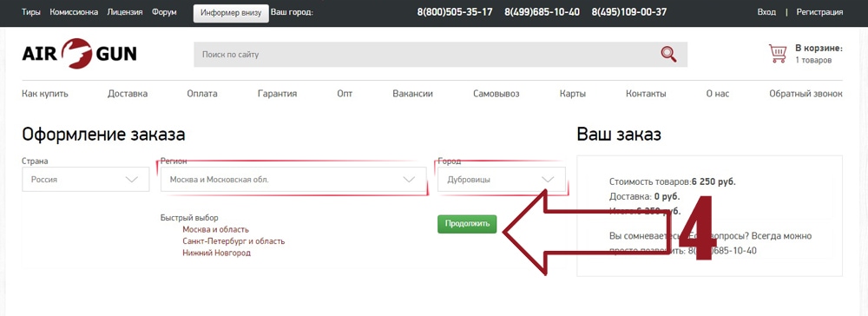This screenshot has width=868, height=316.
Task: Click the Вход login link
Action: (x=766, y=12)
